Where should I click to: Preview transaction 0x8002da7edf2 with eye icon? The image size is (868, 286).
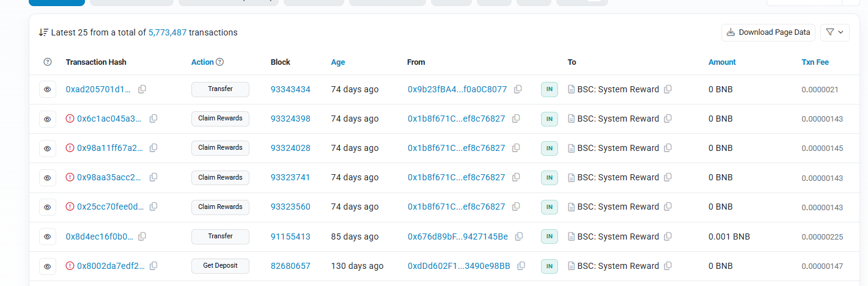[x=48, y=266]
